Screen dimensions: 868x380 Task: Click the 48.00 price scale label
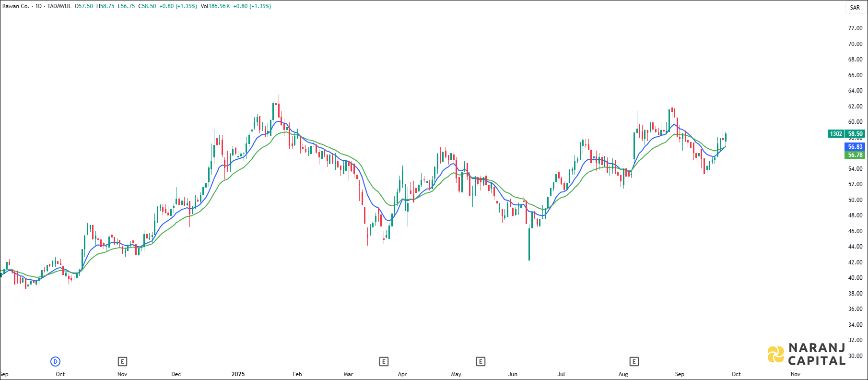pyautogui.click(x=855, y=215)
